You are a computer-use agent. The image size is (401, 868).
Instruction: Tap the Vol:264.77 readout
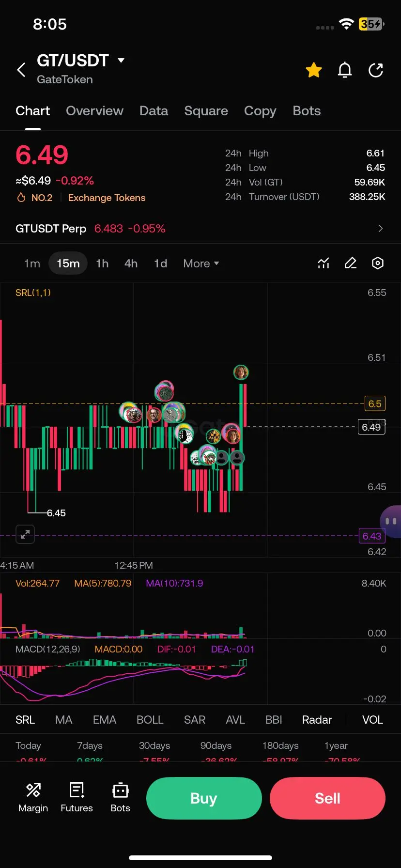(x=37, y=583)
